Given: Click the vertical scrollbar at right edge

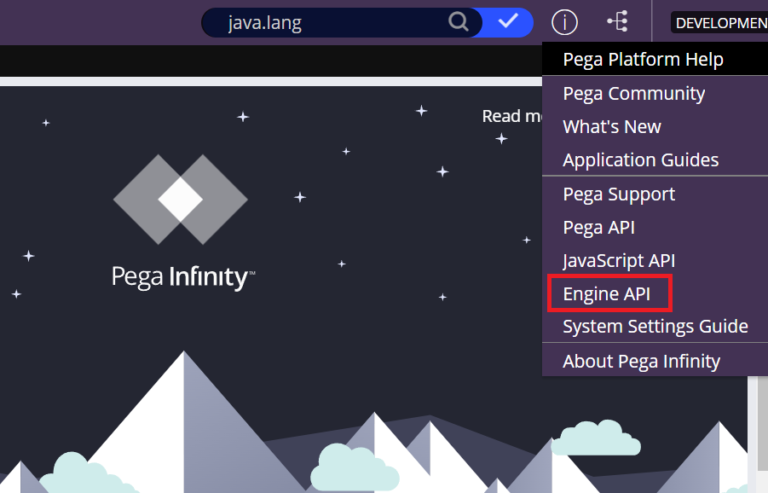Looking at the screenshot, I should (x=762, y=430).
